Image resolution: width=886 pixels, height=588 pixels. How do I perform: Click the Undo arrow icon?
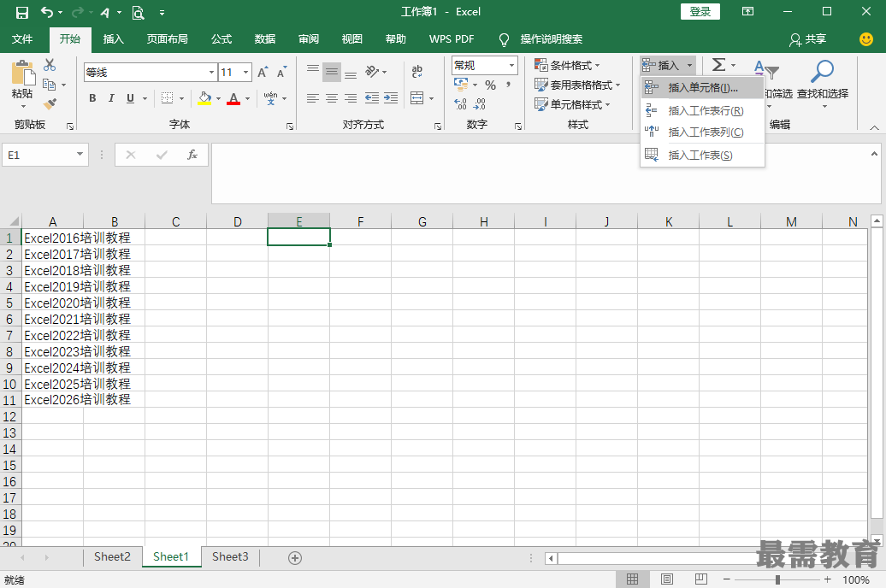click(x=48, y=12)
